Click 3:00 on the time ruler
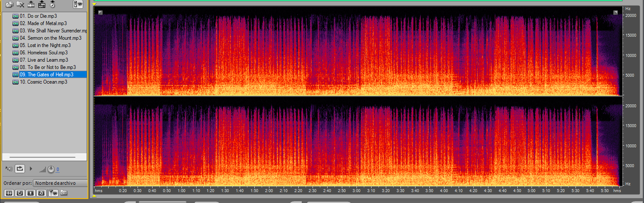Image resolution: width=644 pixels, height=203 pixels. [x=357, y=191]
